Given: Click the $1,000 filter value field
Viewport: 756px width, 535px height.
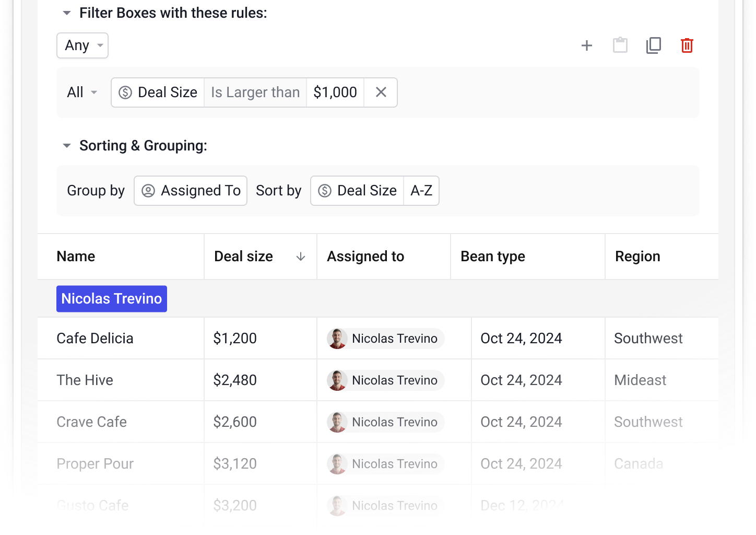Looking at the screenshot, I should (x=335, y=92).
